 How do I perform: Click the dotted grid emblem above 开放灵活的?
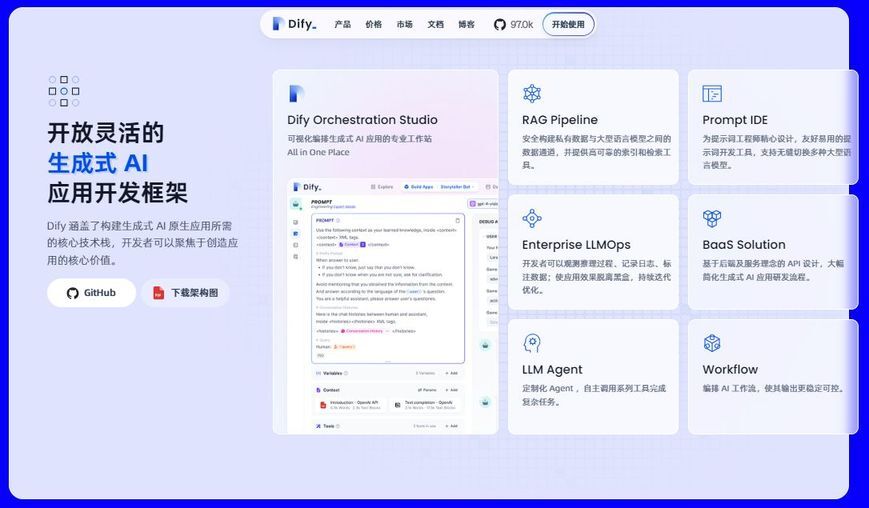[64, 91]
